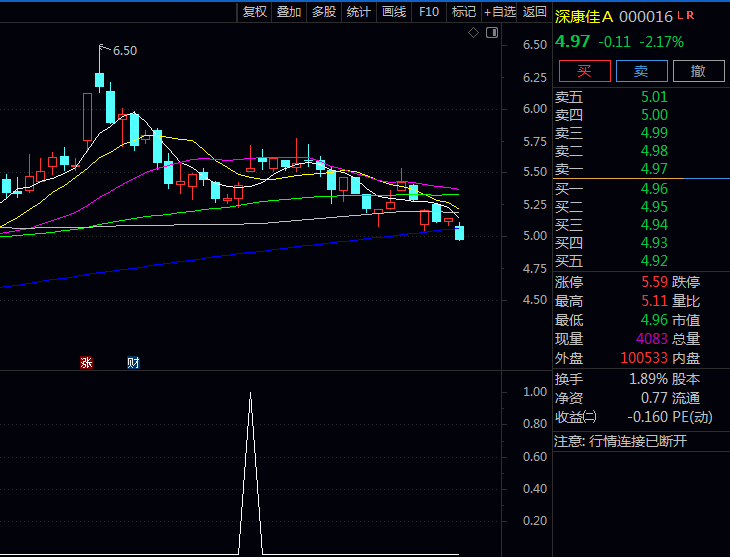Viewport: 730px width, 557px height.
Task: Toggle the side panel layout icon
Action: (491, 33)
